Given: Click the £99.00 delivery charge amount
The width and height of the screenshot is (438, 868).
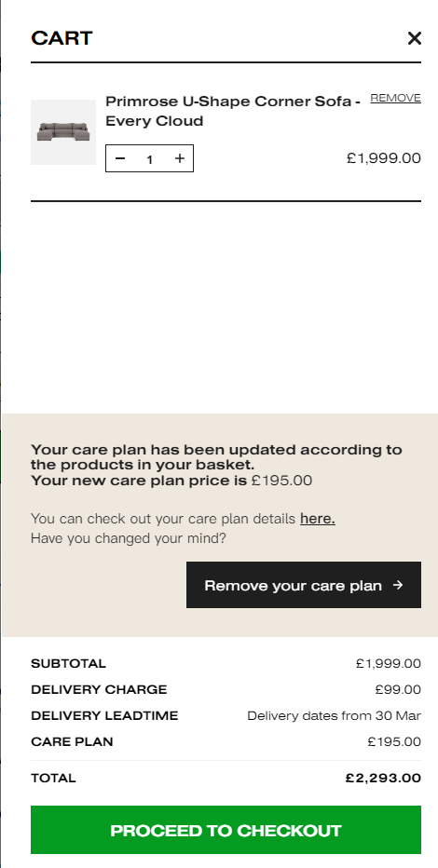Looking at the screenshot, I should (398, 689).
